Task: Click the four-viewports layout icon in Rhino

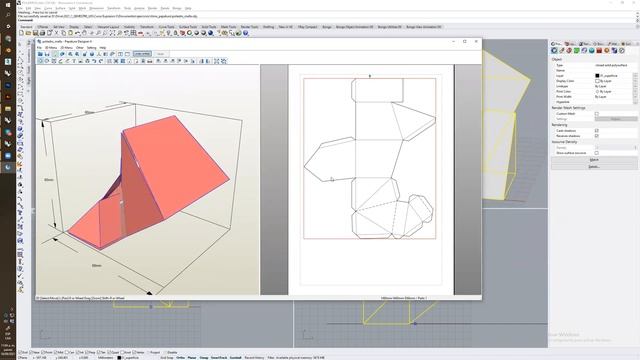Action: [133, 33]
